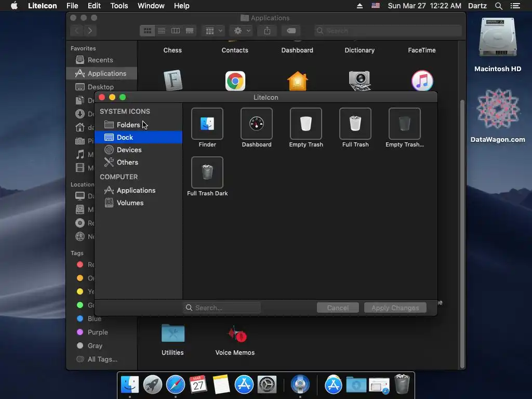
Task: Select Home app in Finder window
Action: (x=297, y=81)
